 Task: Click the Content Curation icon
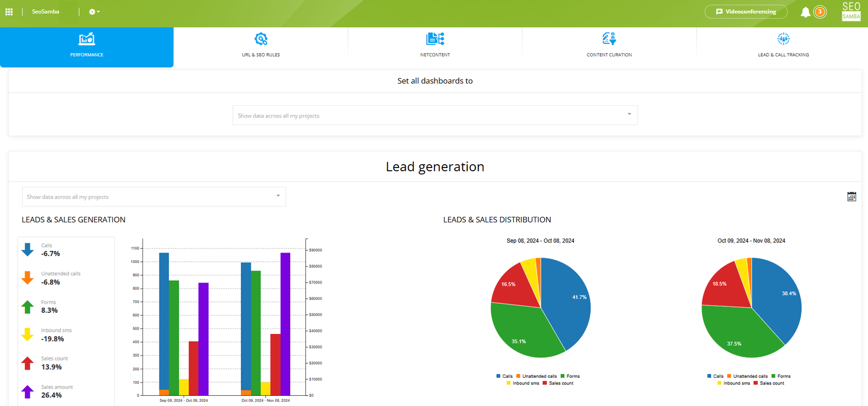coord(609,39)
